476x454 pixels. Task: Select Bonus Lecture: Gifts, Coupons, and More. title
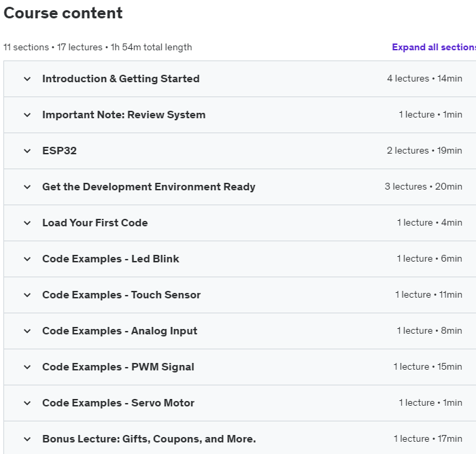pyautogui.click(x=149, y=439)
